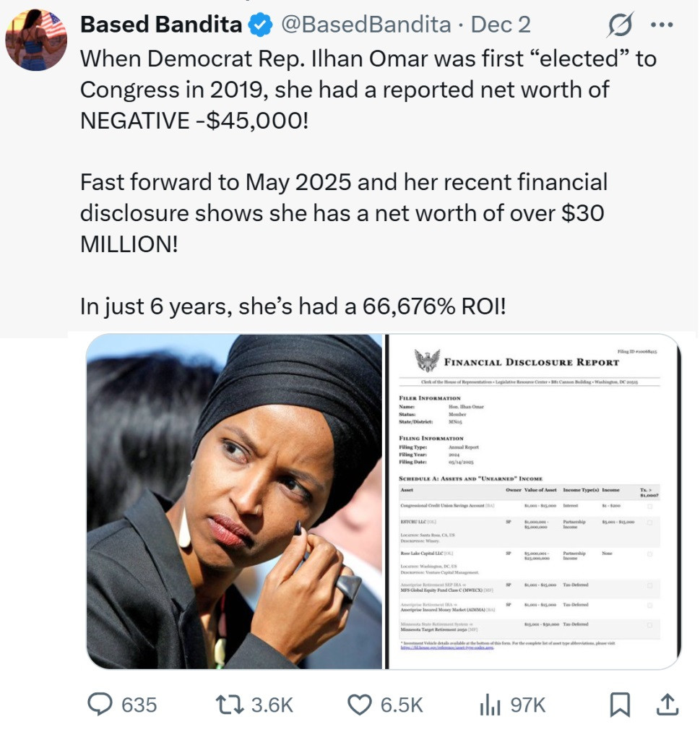Click the share upload arrow icon
Image resolution: width=700 pixels, height=740 pixels.
[x=668, y=705]
